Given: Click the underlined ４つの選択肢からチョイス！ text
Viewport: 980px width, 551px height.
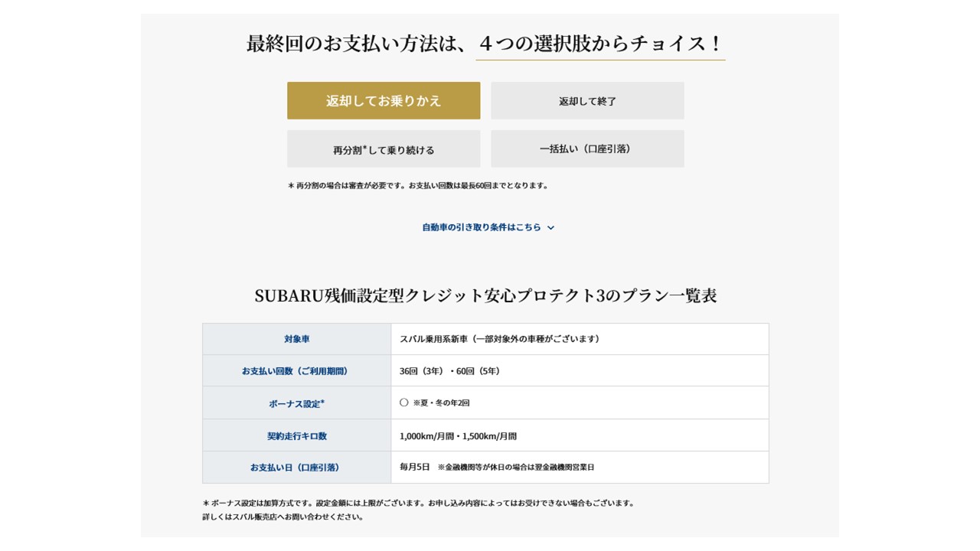Looking at the screenshot, I should (600, 44).
